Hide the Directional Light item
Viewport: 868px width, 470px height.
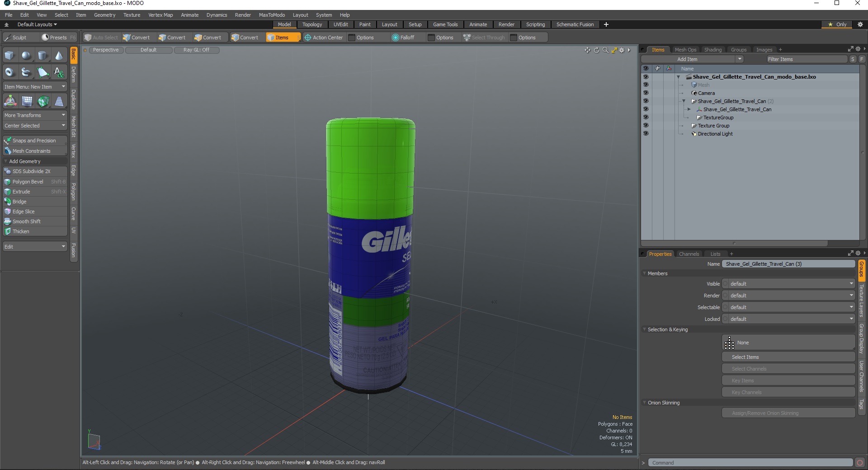(x=646, y=134)
